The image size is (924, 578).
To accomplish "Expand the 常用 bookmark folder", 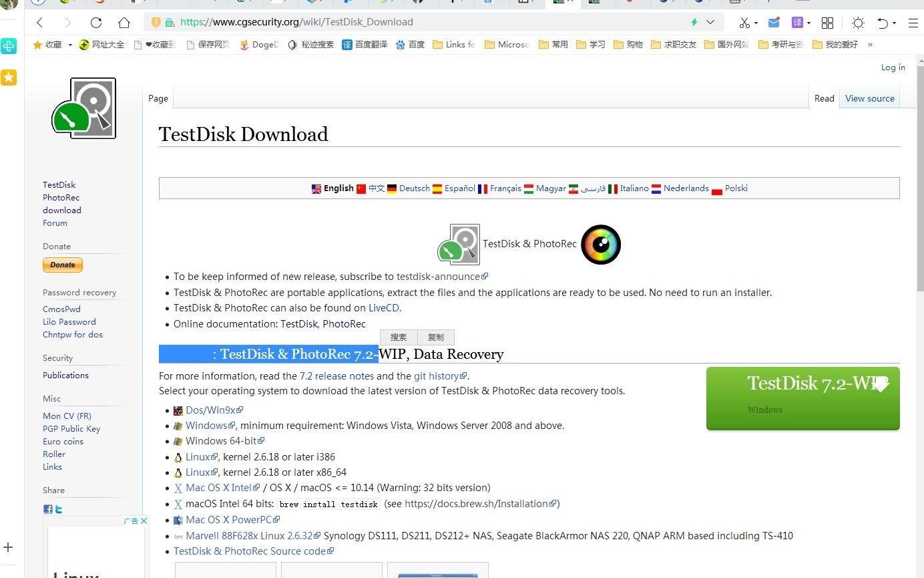I will pyautogui.click(x=553, y=45).
